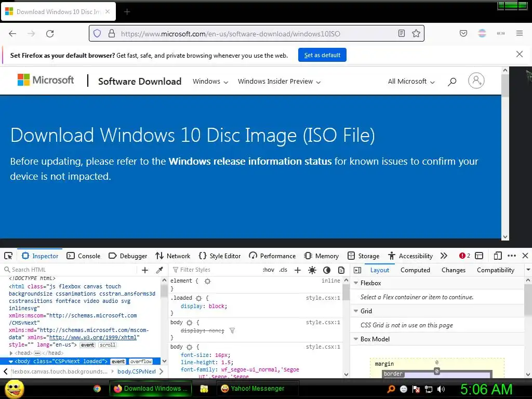Collapse the Grid section

pyautogui.click(x=356, y=311)
